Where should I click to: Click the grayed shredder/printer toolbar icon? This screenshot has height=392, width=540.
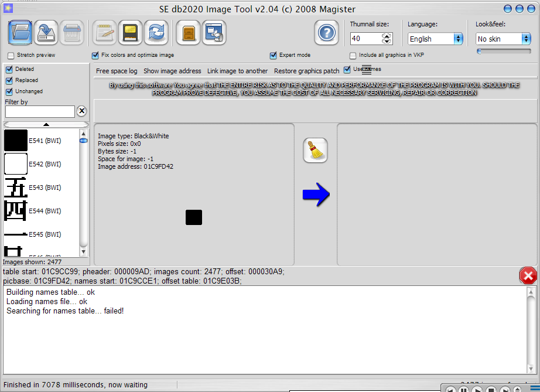(x=72, y=32)
